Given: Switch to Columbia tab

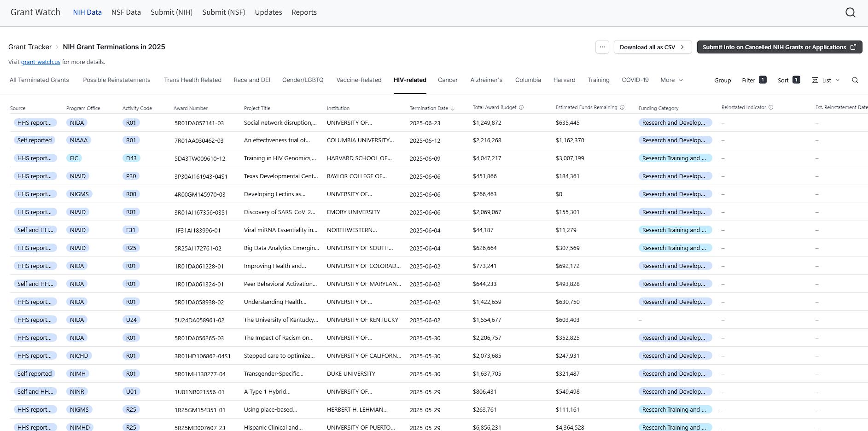Looking at the screenshot, I should [x=528, y=80].
